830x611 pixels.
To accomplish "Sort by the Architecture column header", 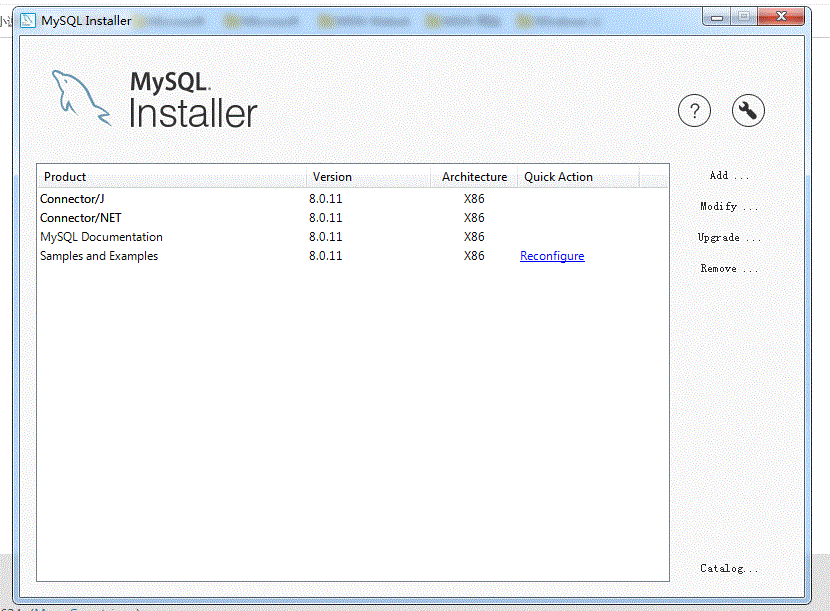I will point(474,176).
